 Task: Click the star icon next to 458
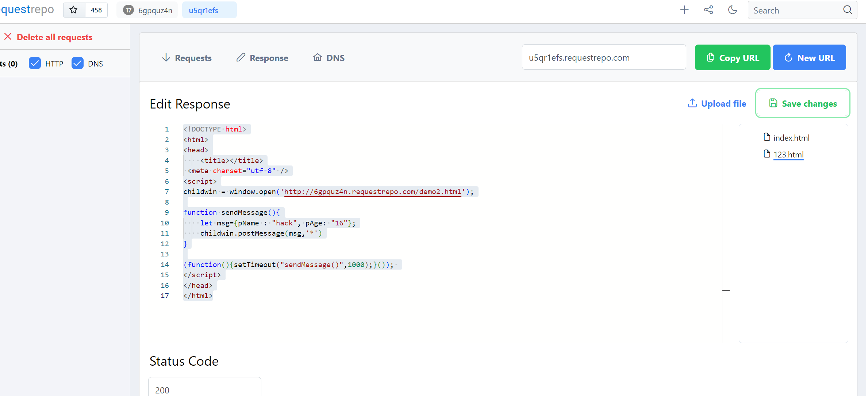[x=74, y=10]
